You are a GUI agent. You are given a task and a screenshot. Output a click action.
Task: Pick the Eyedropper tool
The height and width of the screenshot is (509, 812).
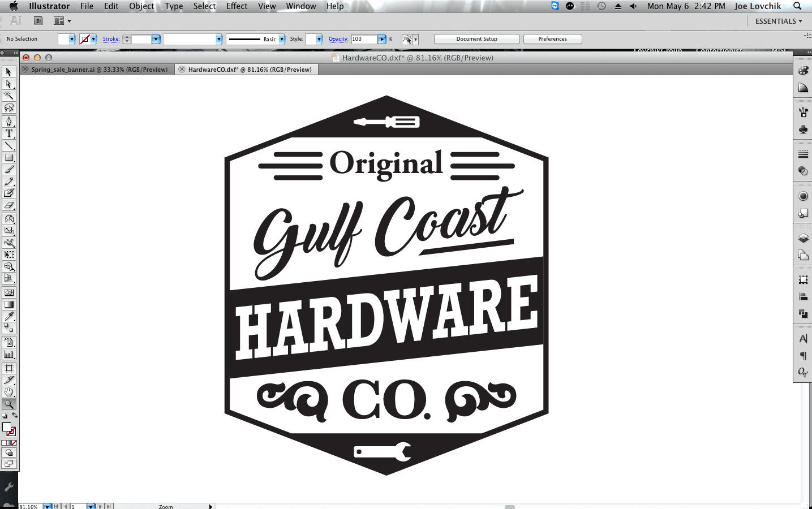click(9, 316)
